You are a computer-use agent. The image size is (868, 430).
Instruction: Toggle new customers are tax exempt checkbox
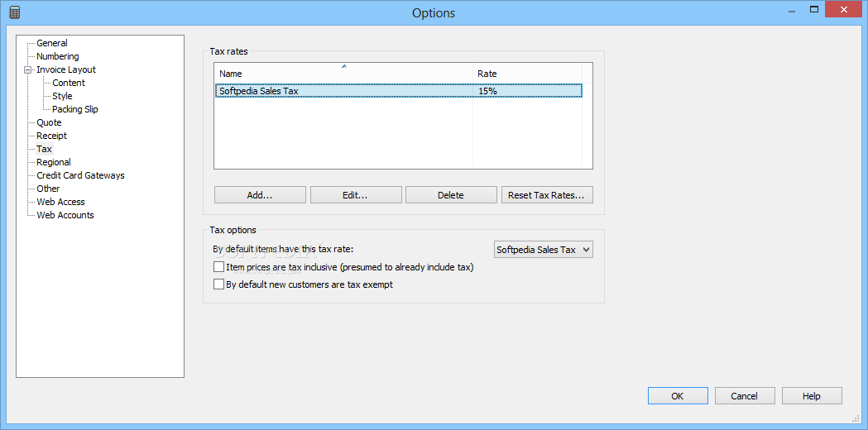(218, 285)
